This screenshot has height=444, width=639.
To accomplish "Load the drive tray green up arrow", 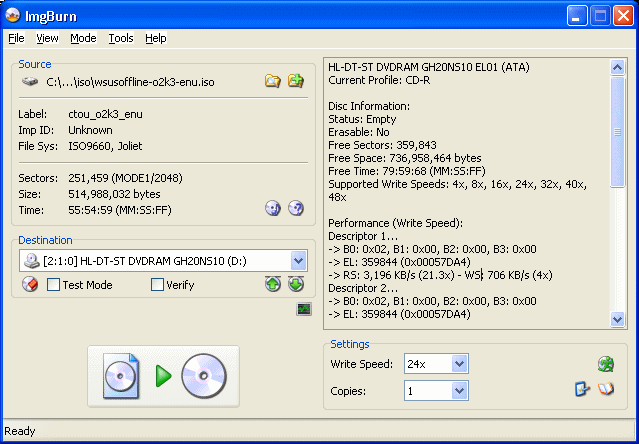I will [273, 284].
